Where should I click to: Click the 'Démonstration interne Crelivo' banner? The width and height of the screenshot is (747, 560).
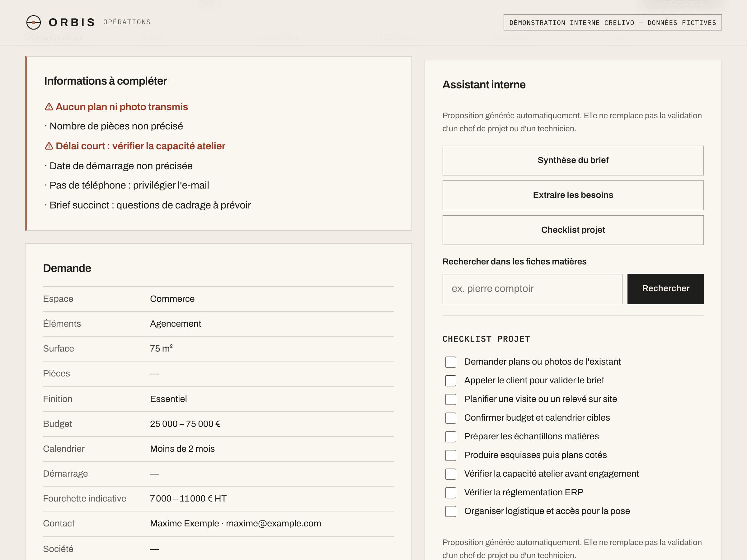click(x=613, y=23)
